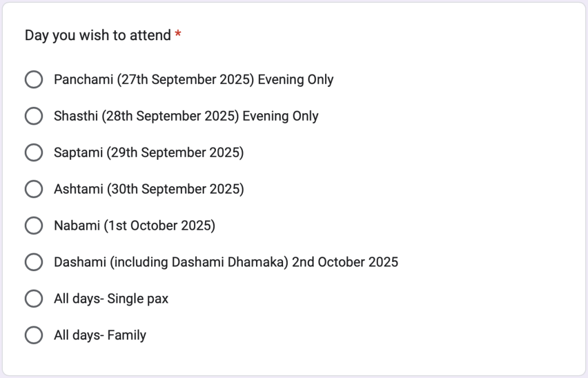Choose the Dashami Dhamaka radio circle
The width and height of the screenshot is (588, 378).
(34, 262)
